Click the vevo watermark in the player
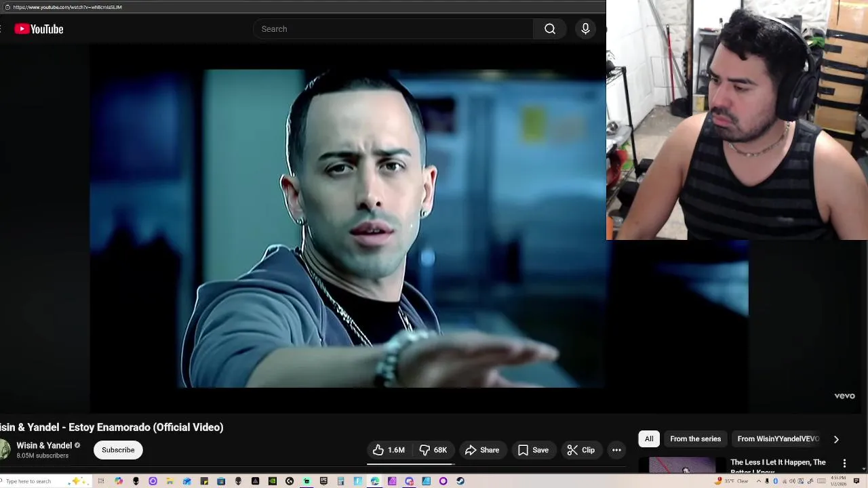Image resolution: width=868 pixels, height=488 pixels. pos(844,396)
